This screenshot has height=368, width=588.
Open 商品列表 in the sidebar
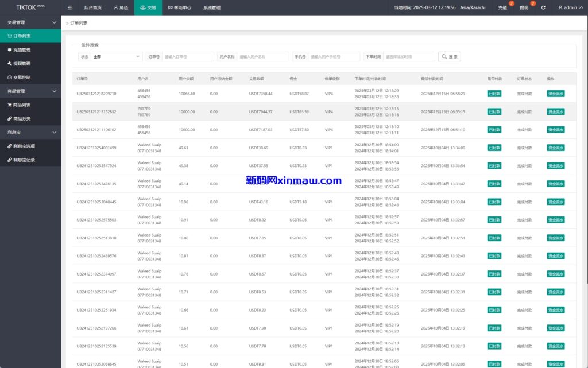pos(22,105)
